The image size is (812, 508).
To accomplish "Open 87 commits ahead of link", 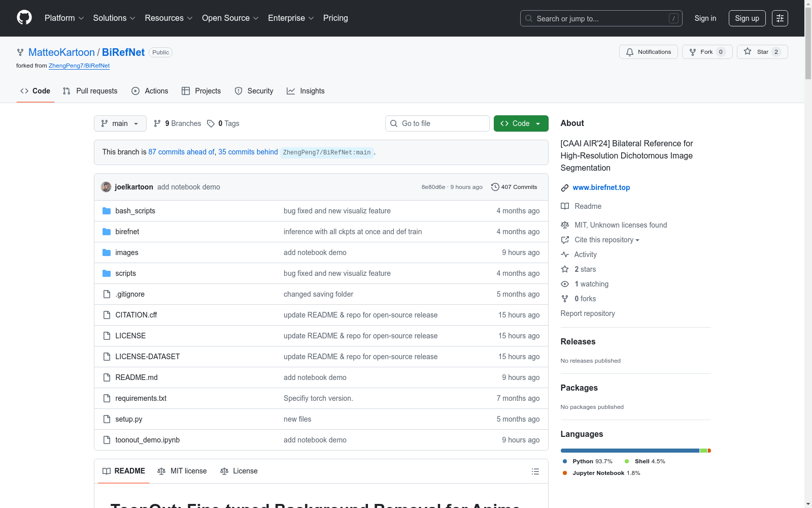I will click(181, 152).
